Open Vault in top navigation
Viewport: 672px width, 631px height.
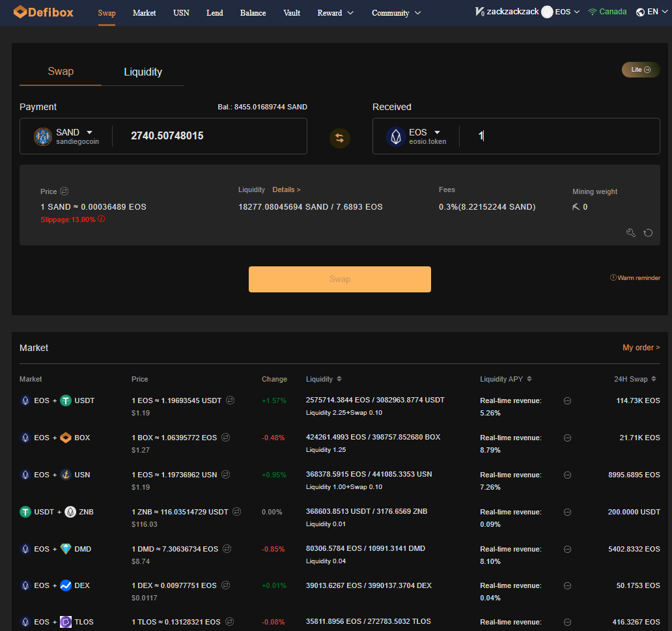coord(292,13)
